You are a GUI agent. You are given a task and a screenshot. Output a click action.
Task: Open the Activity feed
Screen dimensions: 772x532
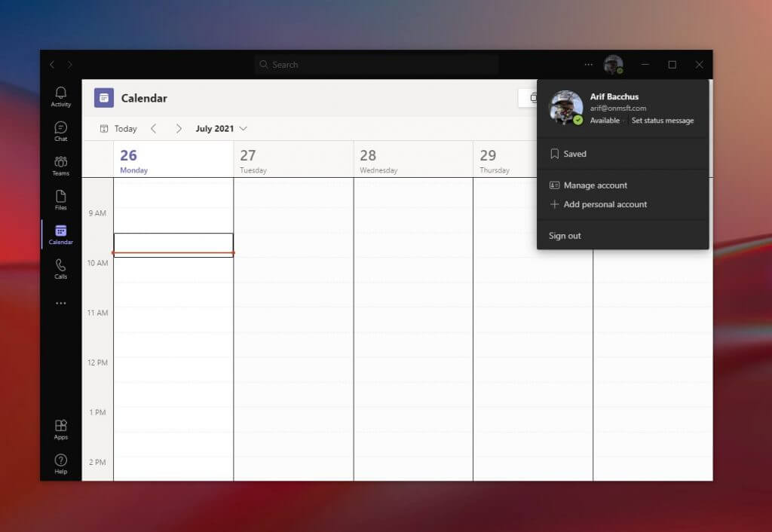(x=60, y=97)
